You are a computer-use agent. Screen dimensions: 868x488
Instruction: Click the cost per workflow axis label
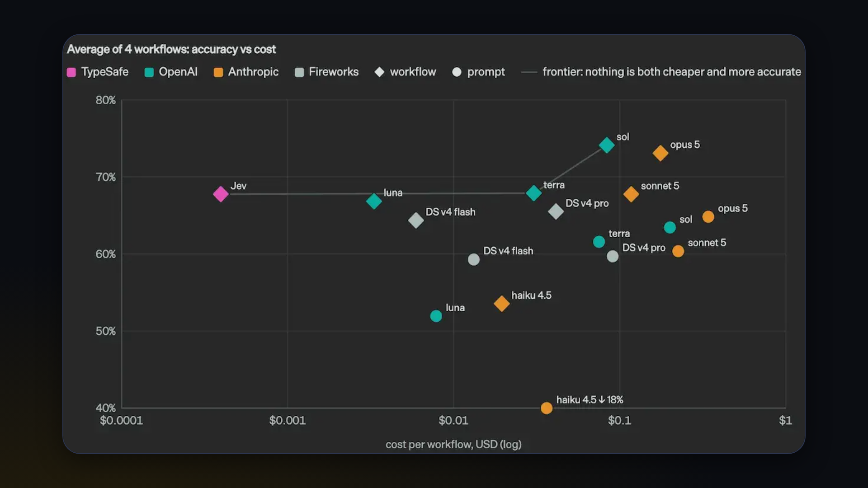tap(453, 445)
